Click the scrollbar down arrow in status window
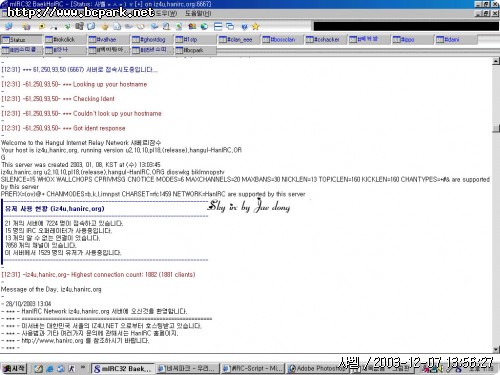 point(496,349)
